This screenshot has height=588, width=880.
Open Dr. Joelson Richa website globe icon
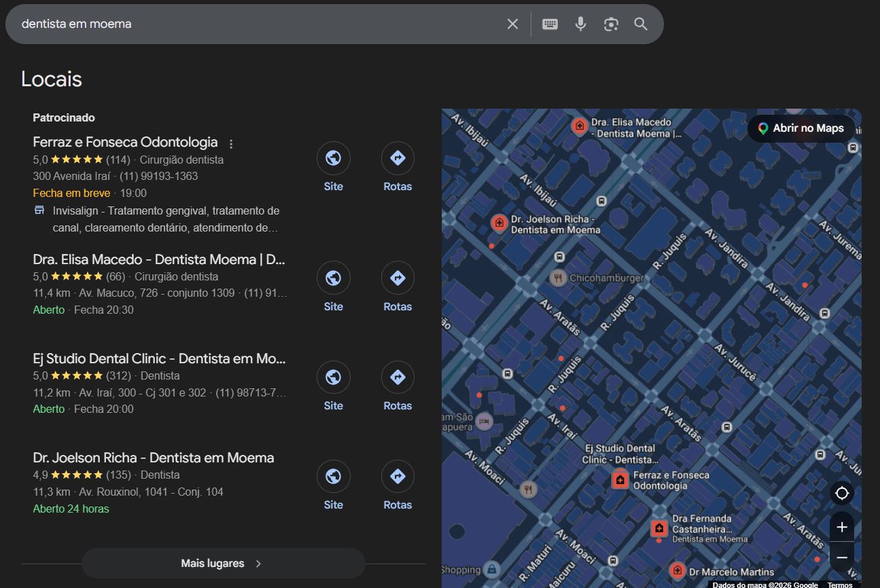tap(334, 477)
